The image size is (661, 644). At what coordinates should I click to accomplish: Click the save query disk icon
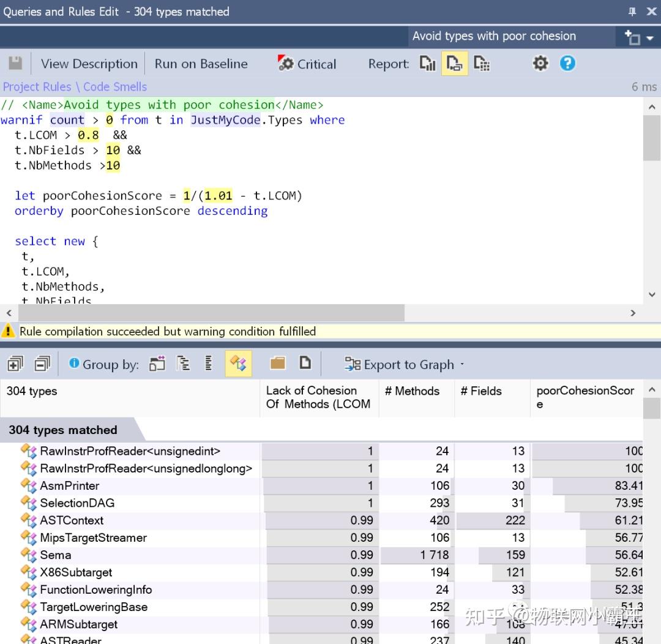(x=15, y=64)
